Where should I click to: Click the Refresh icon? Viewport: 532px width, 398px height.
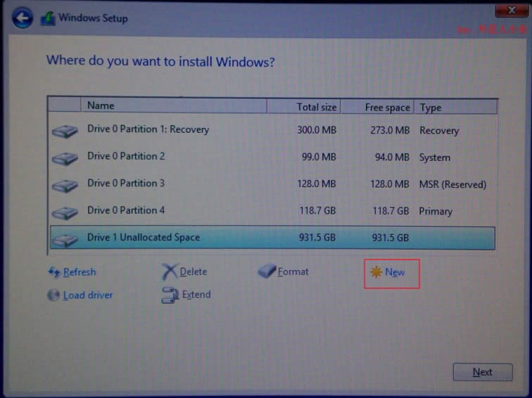tap(53, 272)
